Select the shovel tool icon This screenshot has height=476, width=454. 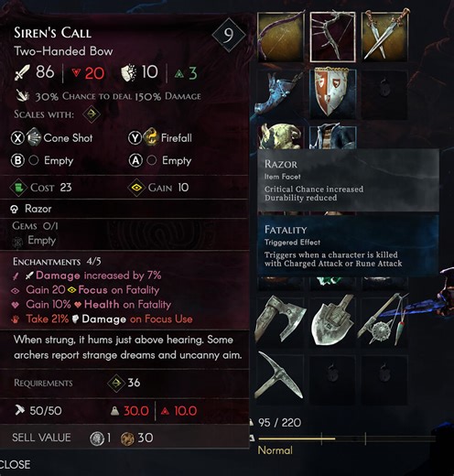tap(333, 321)
